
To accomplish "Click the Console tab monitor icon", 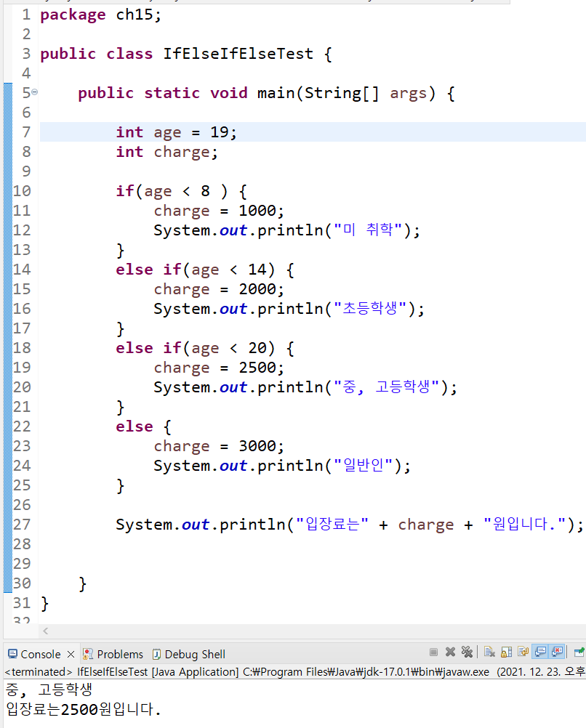I will point(12,654).
